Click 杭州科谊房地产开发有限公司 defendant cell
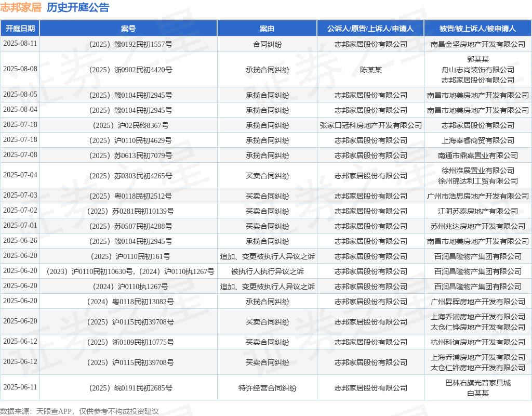Screen dimensions: 532x416 478,342
